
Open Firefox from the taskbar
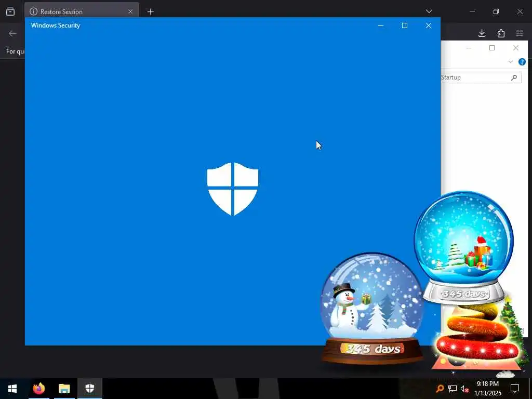coord(39,389)
